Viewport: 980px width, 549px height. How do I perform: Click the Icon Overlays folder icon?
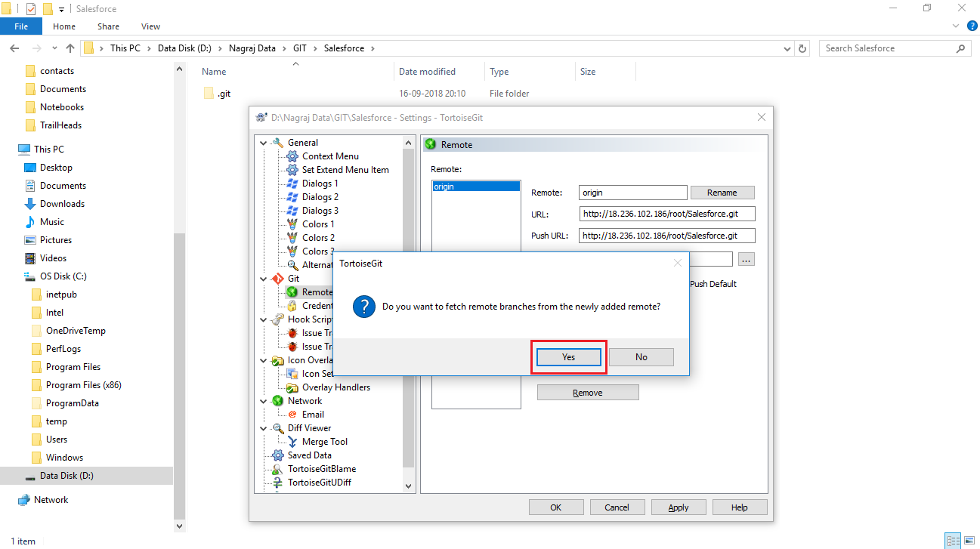pyautogui.click(x=277, y=360)
